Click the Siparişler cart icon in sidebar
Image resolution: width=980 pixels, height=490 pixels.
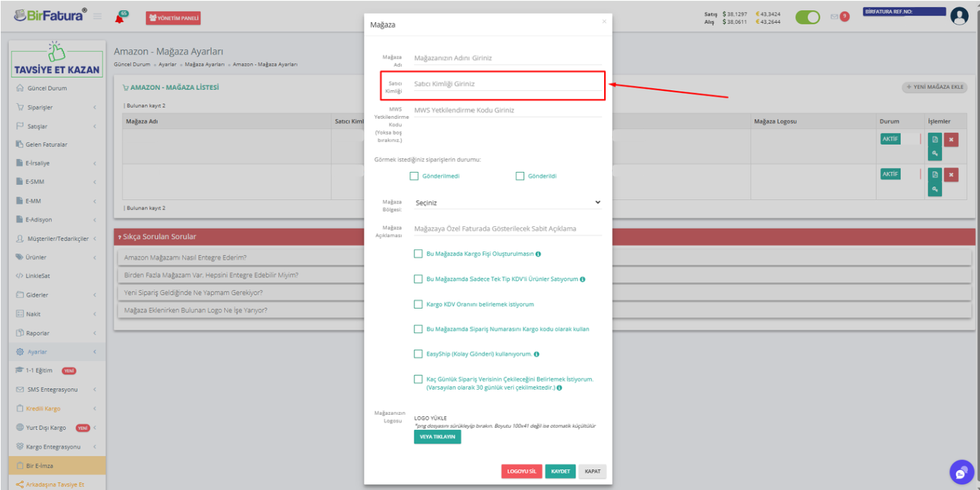point(20,107)
